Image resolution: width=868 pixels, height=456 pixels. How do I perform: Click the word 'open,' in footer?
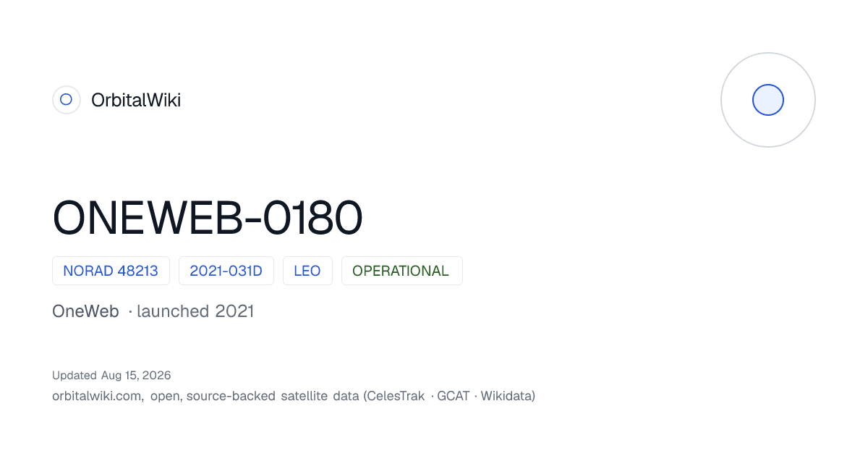(x=166, y=396)
